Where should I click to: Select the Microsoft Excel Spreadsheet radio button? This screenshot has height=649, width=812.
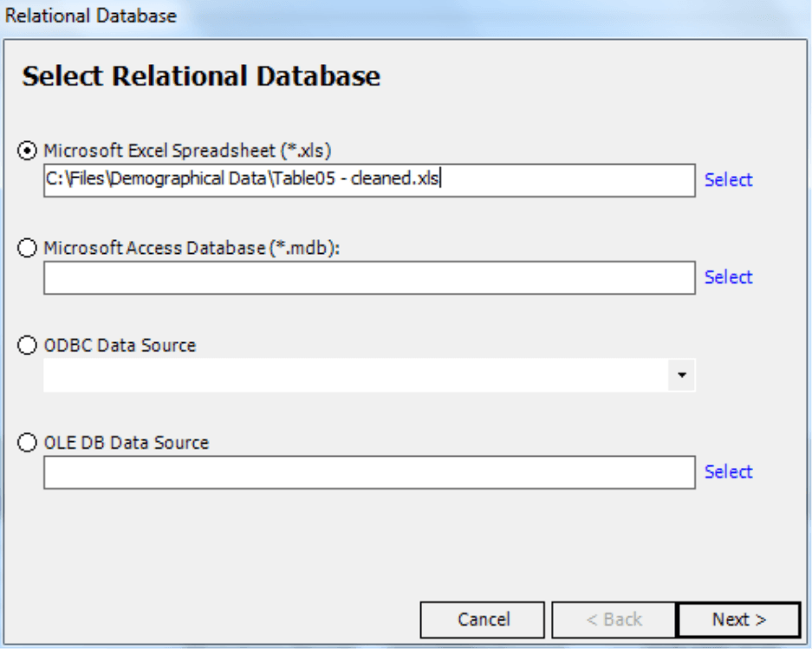[x=27, y=151]
